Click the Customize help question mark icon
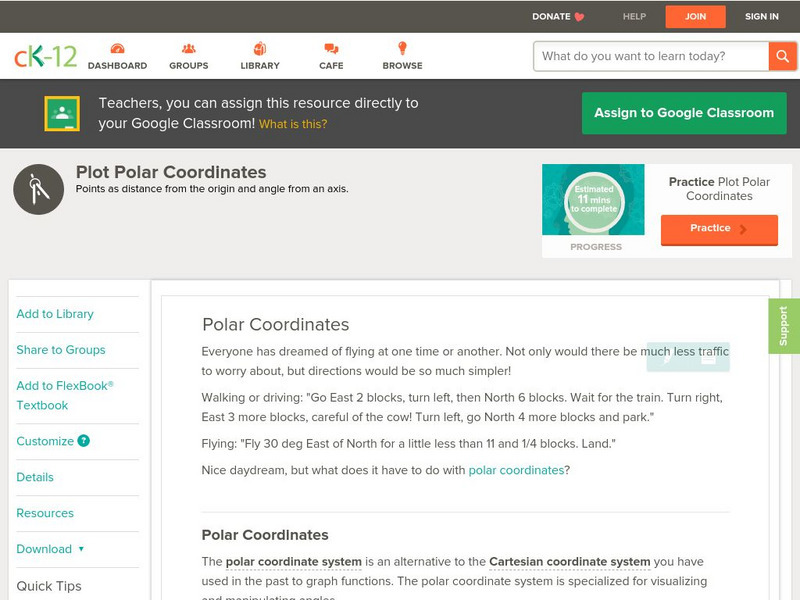Image resolution: width=800 pixels, height=600 pixels. pos(84,441)
